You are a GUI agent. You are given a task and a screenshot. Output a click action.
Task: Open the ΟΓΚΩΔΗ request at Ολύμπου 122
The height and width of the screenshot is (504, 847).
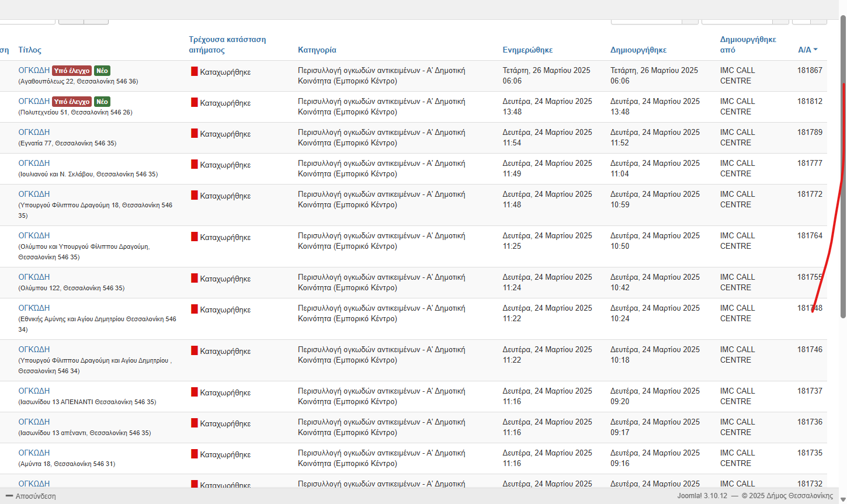coord(34,277)
